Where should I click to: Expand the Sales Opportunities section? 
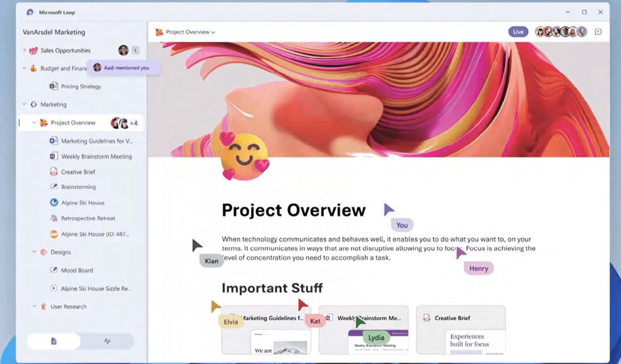[x=25, y=50]
